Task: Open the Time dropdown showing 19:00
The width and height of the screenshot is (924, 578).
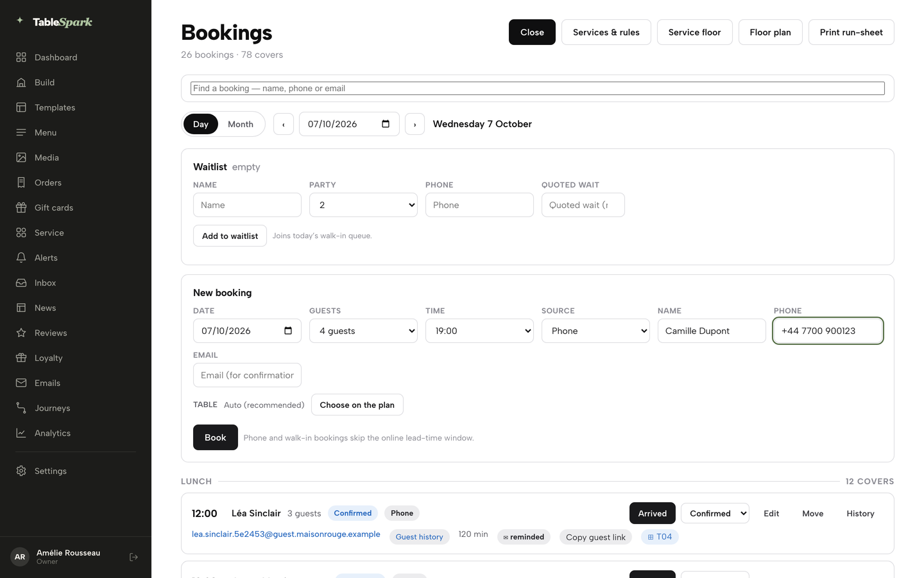Action: coord(479,331)
